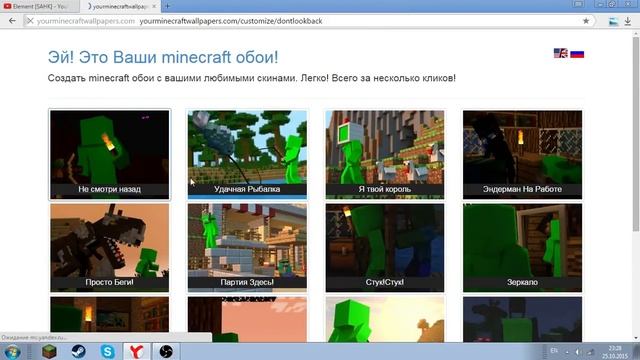The height and width of the screenshot is (360, 640).
Task: Open Steam from the taskbar
Action: coord(78,351)
